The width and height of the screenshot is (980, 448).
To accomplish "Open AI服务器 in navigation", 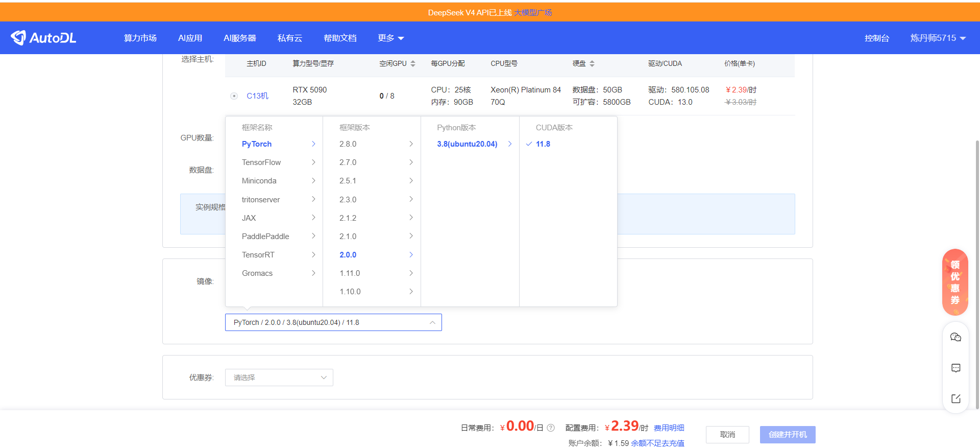I will pyautogui.click(x=240, y=38).
